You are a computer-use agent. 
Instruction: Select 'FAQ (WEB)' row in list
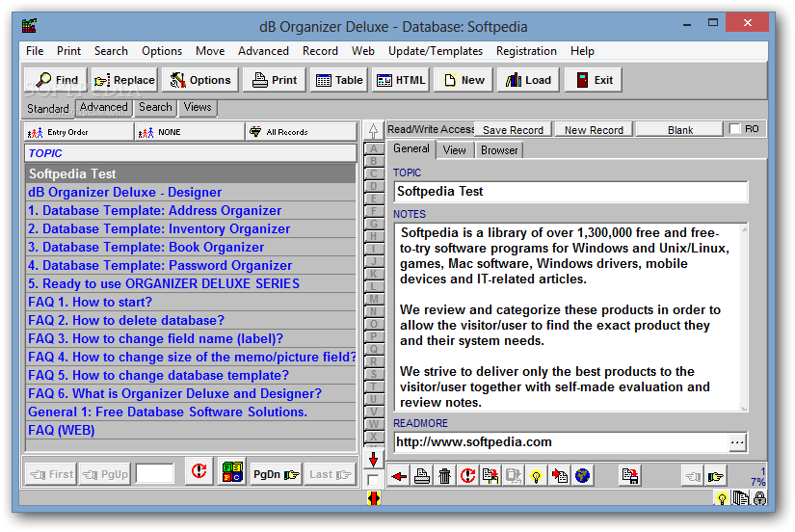[x=191, y=431]
